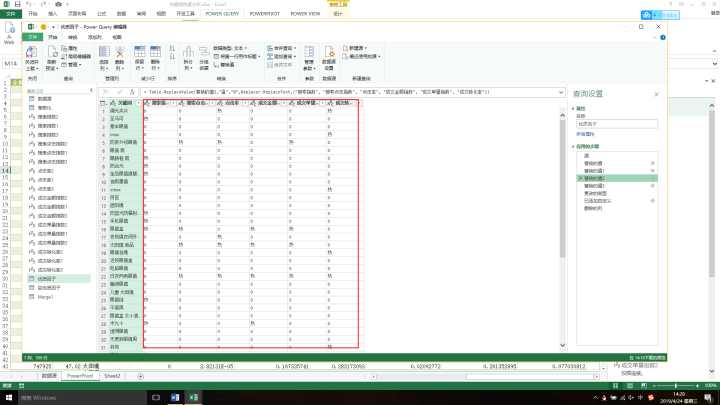
Task: Switch to 添加列 tab in editor
Action: coord(95,37)
